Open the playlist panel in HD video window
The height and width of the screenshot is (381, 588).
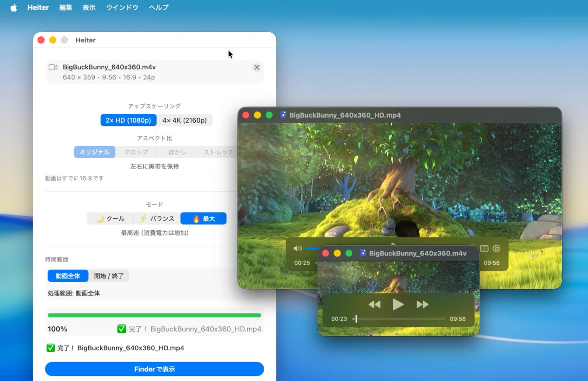click(484, 249)
